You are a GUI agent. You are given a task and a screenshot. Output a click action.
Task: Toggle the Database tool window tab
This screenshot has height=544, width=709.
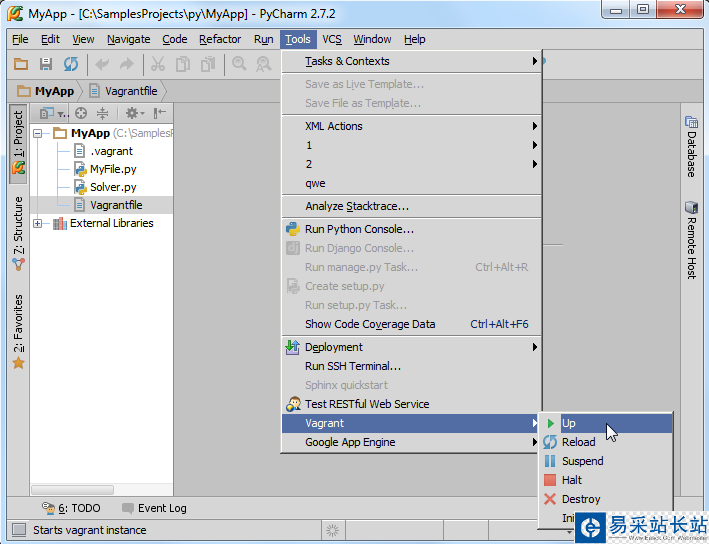click(x=691, y=147)
